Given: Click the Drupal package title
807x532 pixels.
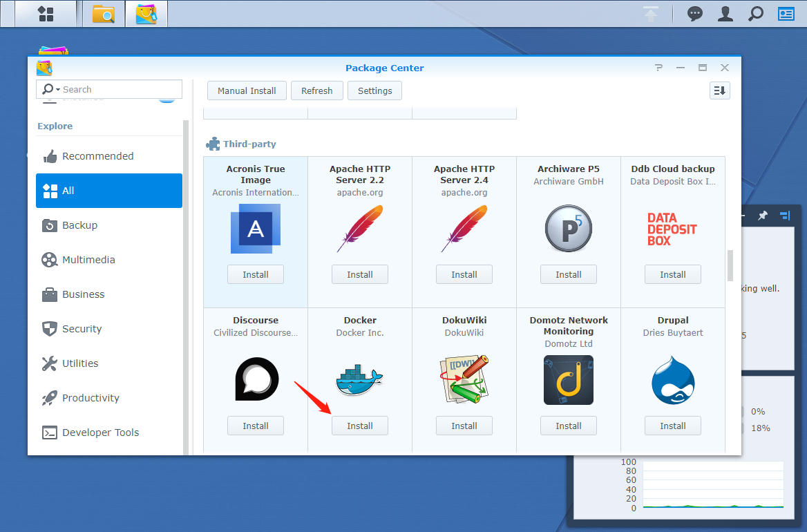Looking at the screenshot, I should (x=673, y=320).
